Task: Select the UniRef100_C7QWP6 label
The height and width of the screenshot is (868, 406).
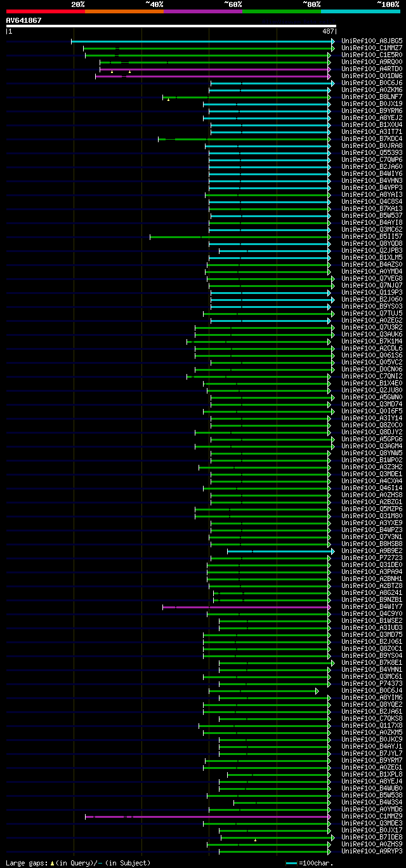Action: [x=372, y=160]
